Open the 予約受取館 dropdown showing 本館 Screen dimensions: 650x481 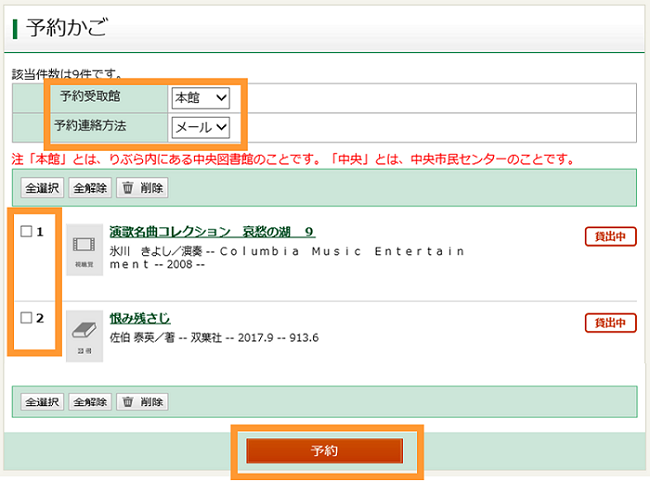pos(201,98)
